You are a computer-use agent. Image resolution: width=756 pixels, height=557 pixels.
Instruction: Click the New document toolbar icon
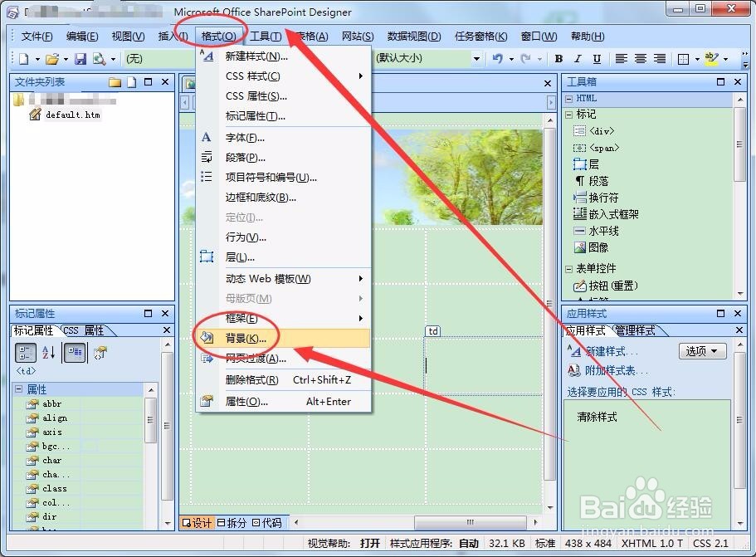click(23, 59)
